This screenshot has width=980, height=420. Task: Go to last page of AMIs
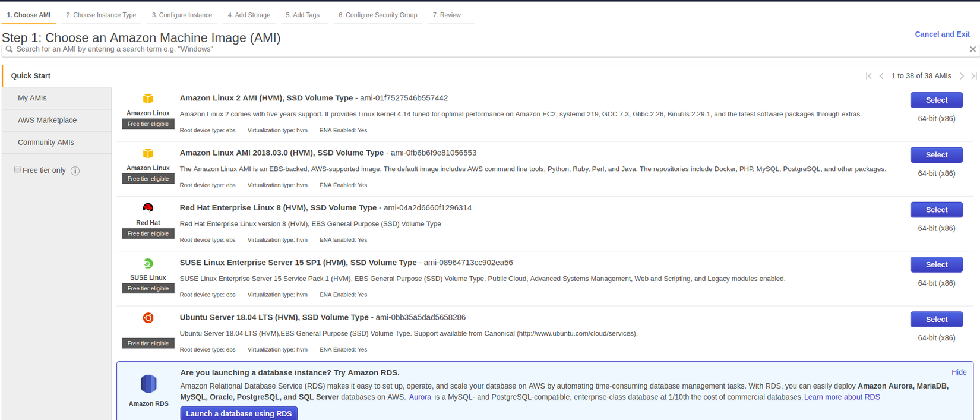(x=974, y=76)
